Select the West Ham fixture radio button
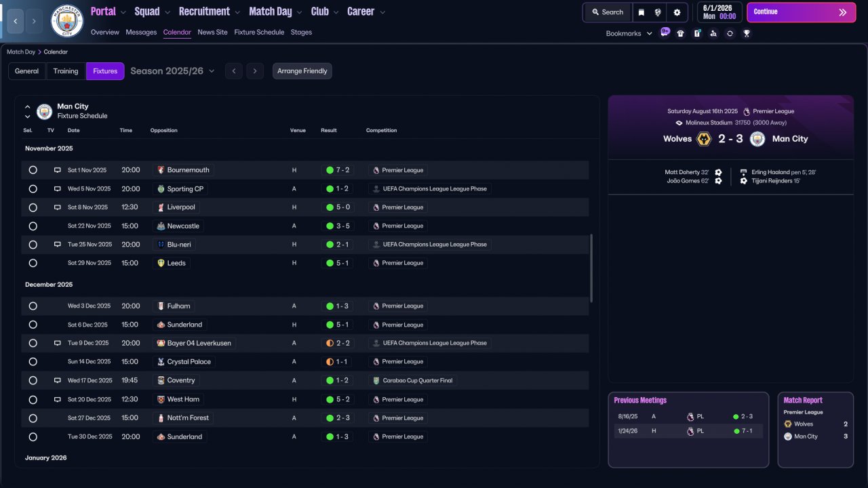This screenshot has width=868, height=488. click(33, 399)
